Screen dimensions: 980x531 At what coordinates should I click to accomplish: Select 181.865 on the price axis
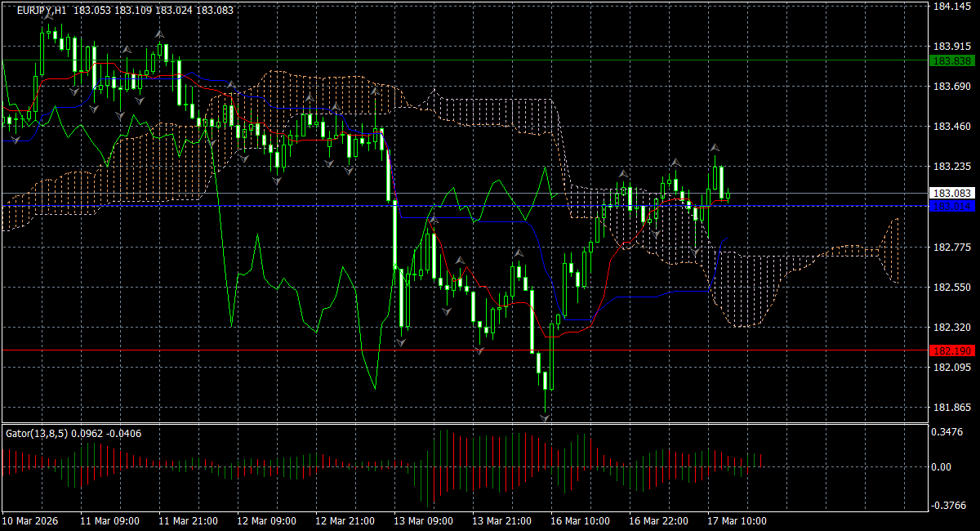point(951,408)
